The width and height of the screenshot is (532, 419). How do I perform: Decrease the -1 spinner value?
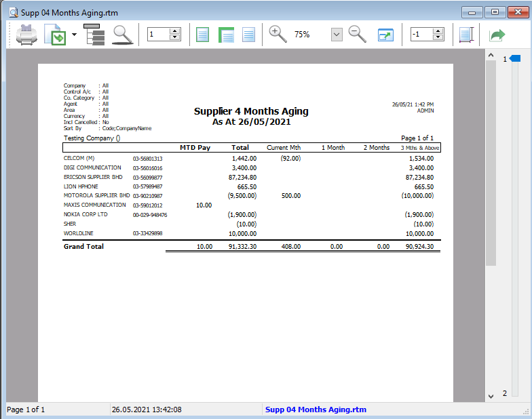tap(438, 37)
